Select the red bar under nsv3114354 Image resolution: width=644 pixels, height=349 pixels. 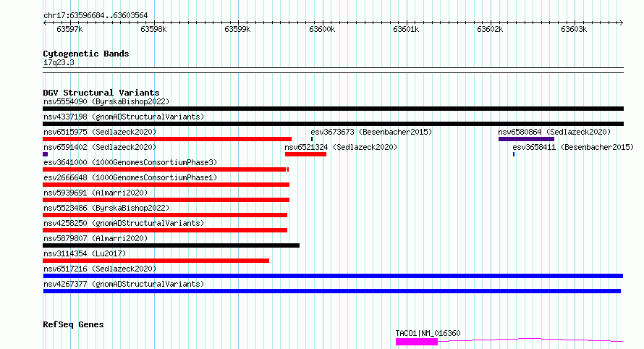[x=156, y=261]
